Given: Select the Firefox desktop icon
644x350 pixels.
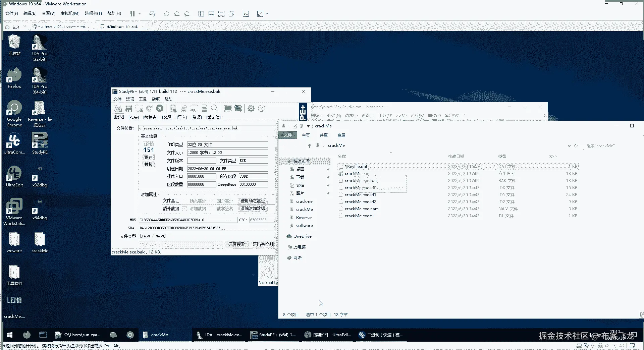Looking at the screenshot, I should 14,78.
